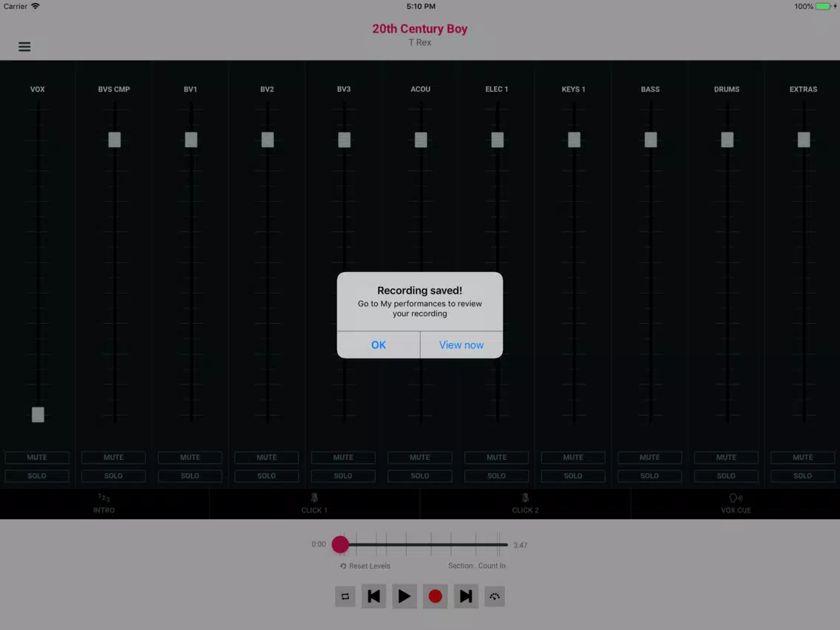Viewport: 840px width, 630px height.
Task: Mute the ELEC 1 channel
Action: click(497, 458)
